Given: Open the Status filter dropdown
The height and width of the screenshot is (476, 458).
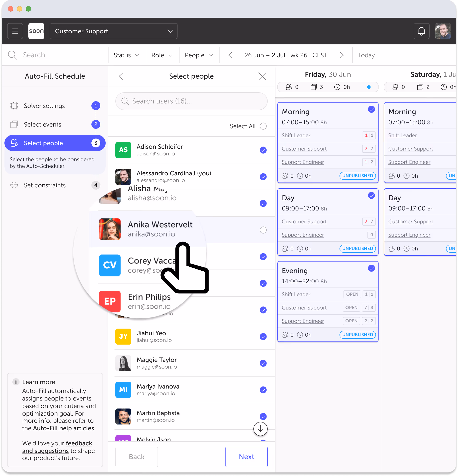Looking at the screenshot, I should [x=126, y=55].
